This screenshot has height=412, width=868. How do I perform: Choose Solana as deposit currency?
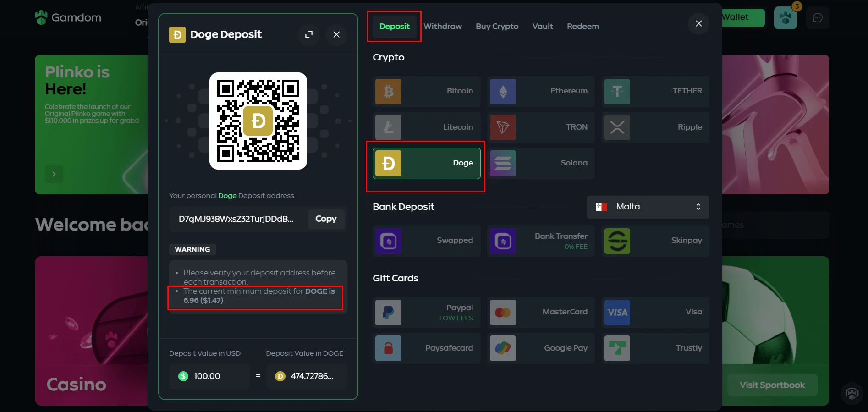point(541,163)
